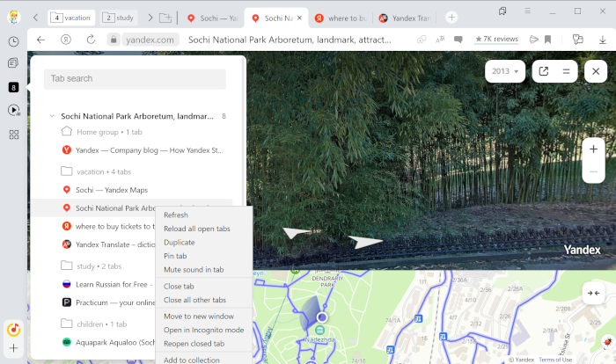Choose Open in Incognito mode

[x=203, y=330]
